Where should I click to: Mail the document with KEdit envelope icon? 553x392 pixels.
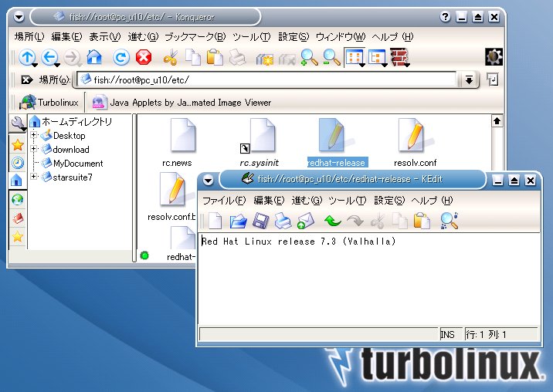pos(305,221)
